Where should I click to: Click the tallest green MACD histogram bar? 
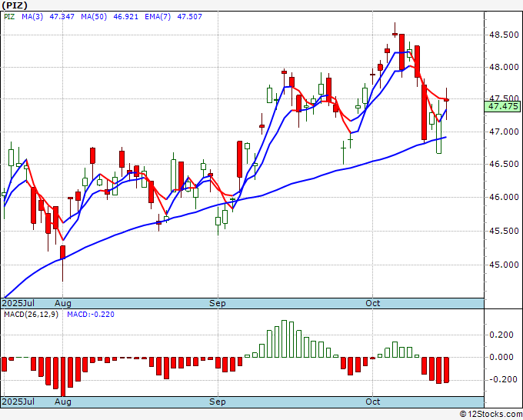284,338
